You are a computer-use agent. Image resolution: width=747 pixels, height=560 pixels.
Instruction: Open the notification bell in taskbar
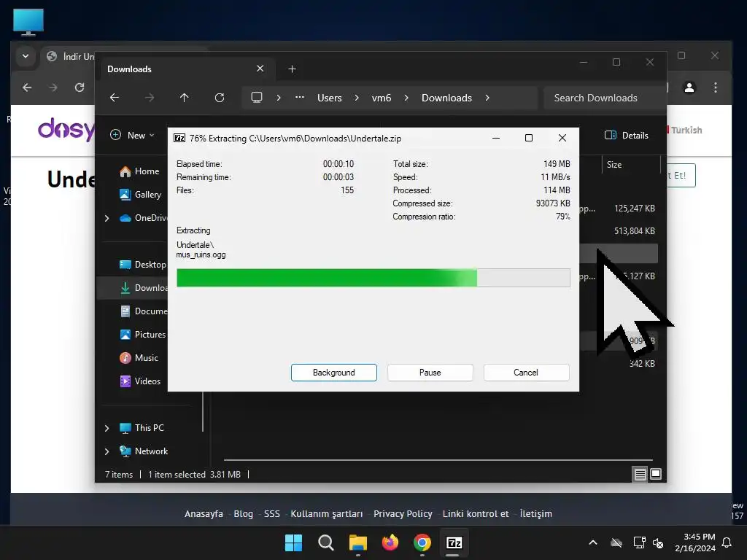point(727,542)
